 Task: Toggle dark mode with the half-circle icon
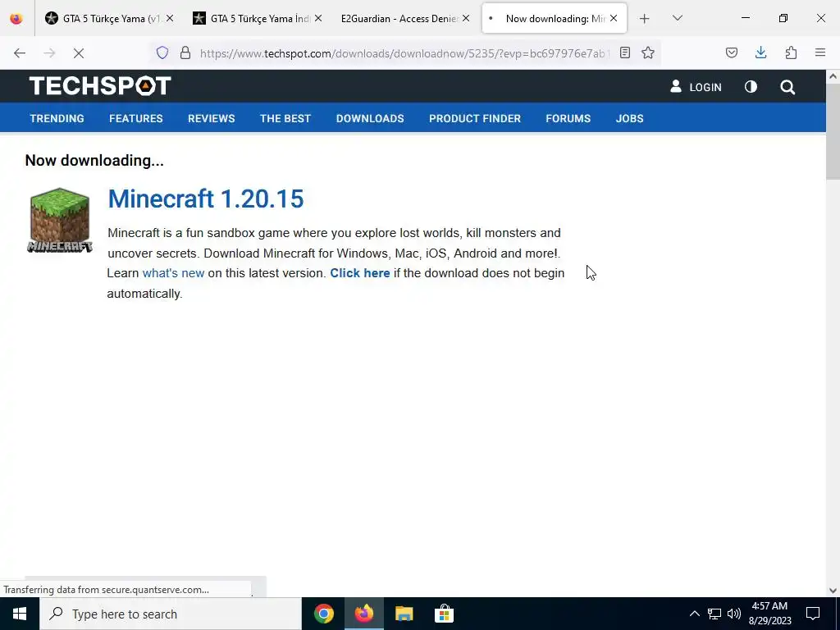click(751, 87)
